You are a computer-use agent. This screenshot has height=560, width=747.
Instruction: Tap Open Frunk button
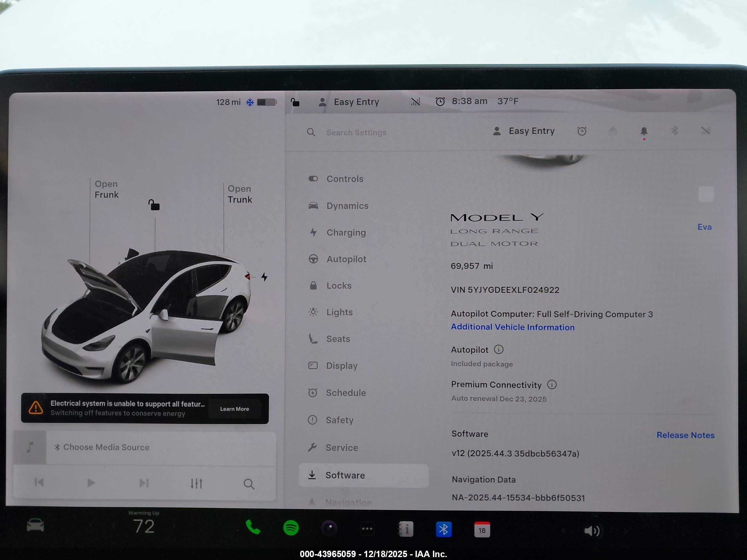coord(106,189)
